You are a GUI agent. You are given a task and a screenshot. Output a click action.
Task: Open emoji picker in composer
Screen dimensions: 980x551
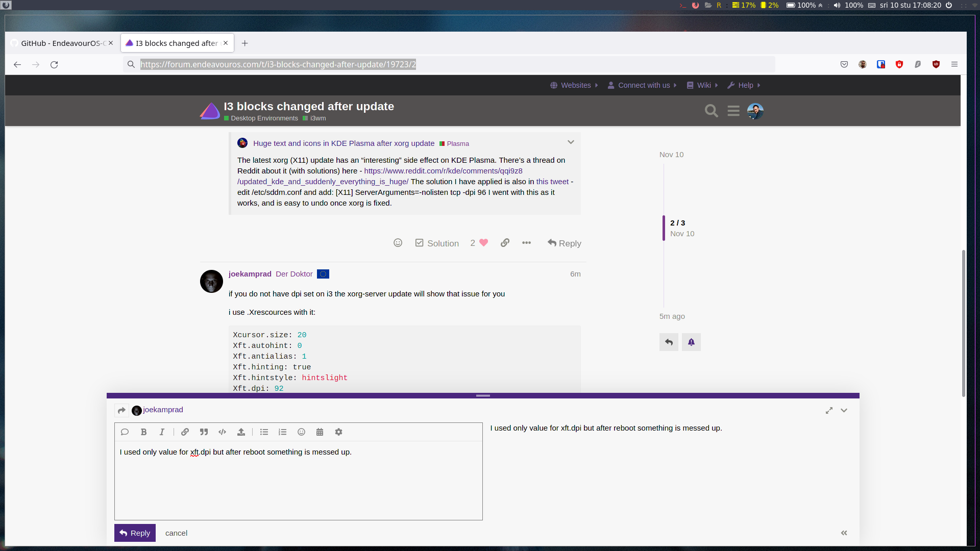pyautogui.click(x=302, y=432)
